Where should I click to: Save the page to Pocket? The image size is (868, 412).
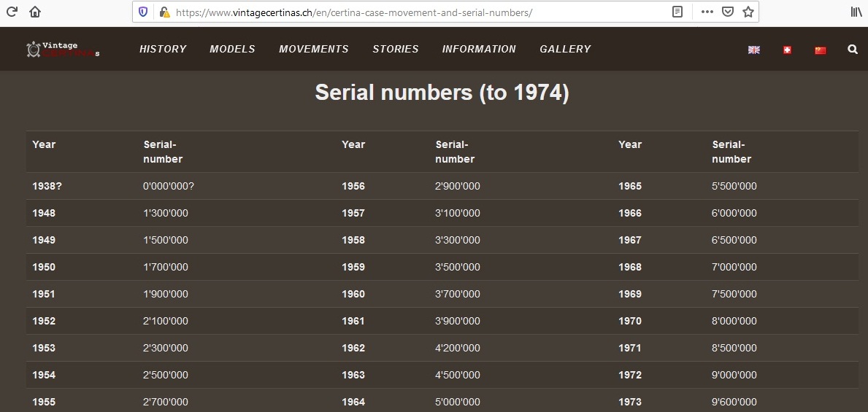click(x=727, y=12)
